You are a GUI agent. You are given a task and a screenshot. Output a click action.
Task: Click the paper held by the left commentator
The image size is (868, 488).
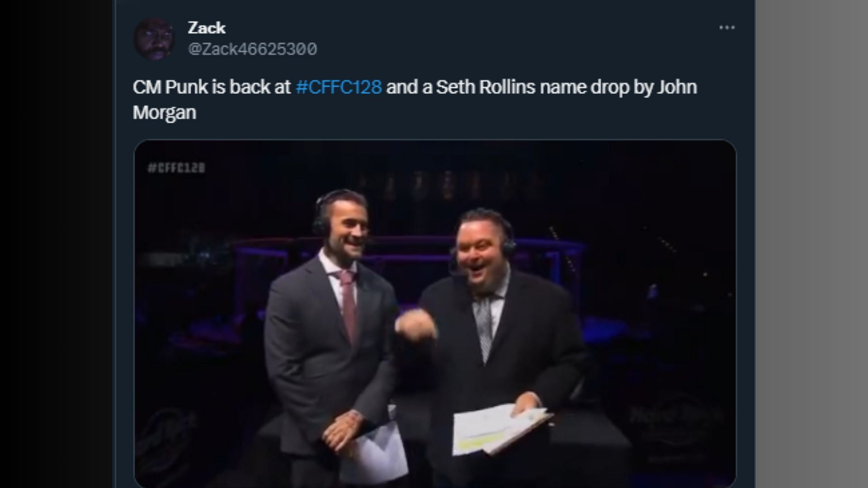(379, 450)
